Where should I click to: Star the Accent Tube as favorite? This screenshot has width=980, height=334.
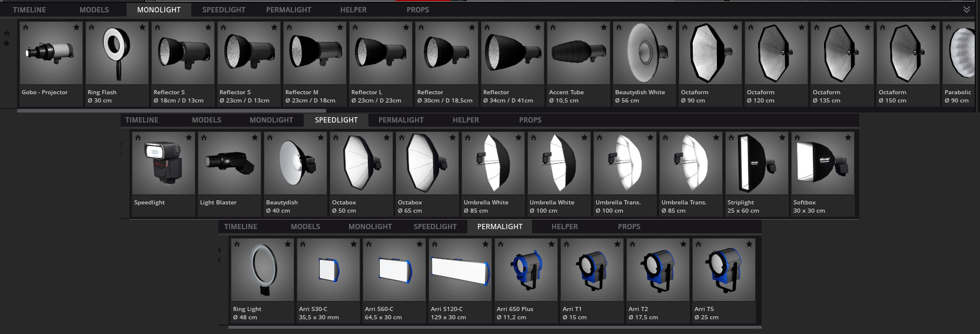(x=604, y=27)
